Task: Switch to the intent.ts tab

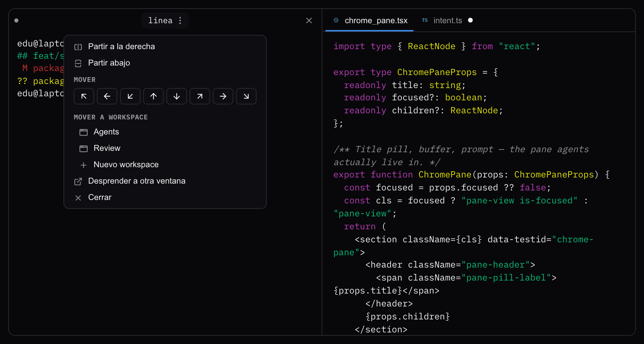Action: coord(447,20)
